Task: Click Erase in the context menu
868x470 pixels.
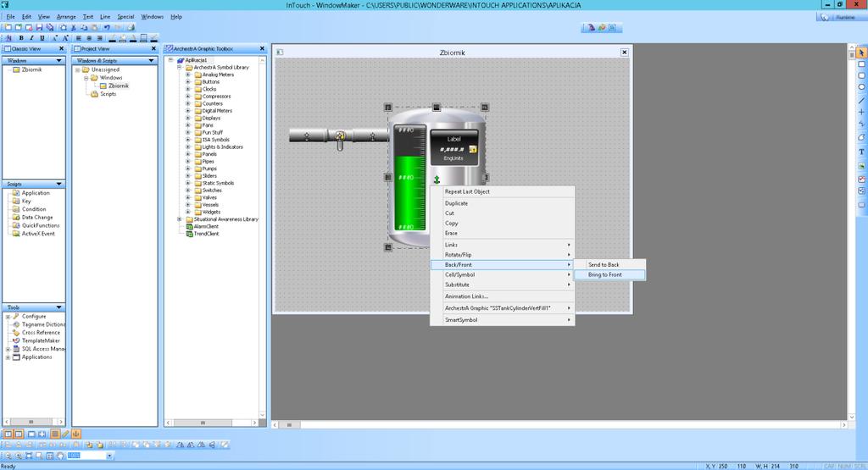Action: [x=502, y=234]
